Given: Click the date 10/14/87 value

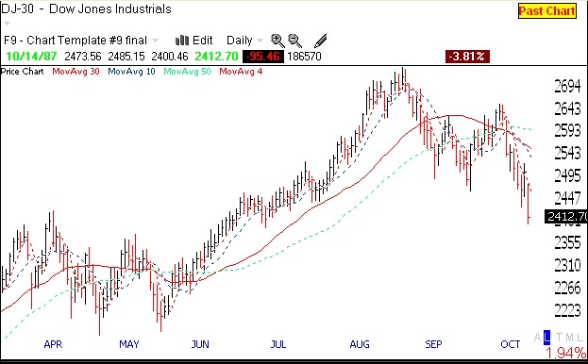Looking at the screenshot, I should [x=31, y=57].
